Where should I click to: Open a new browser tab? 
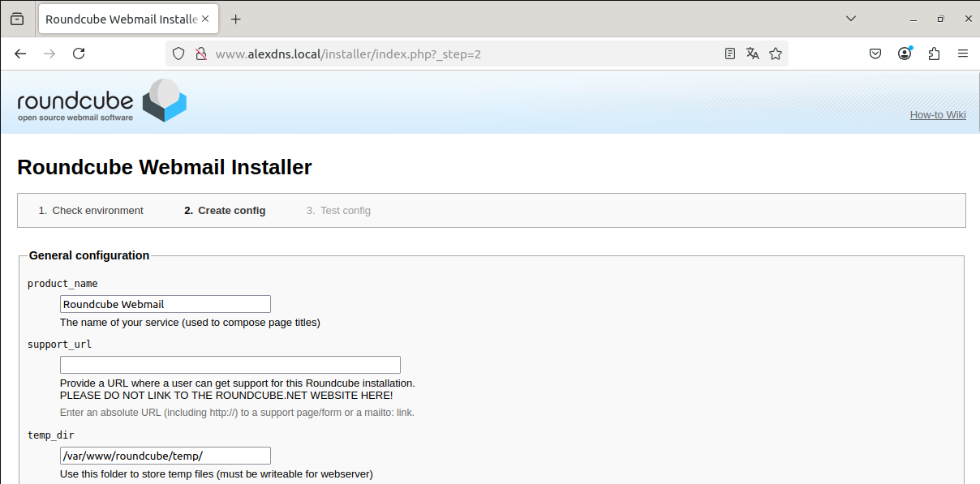point(235,19)
